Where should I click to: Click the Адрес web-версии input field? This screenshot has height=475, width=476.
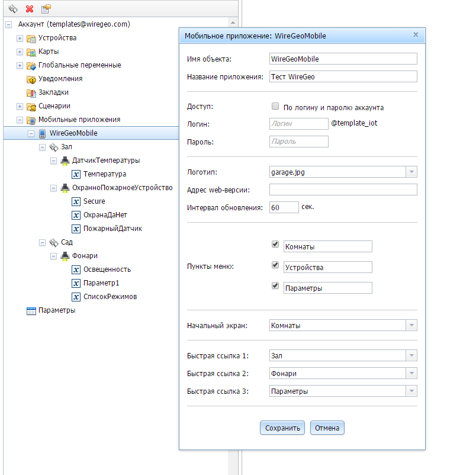(343, 190)
